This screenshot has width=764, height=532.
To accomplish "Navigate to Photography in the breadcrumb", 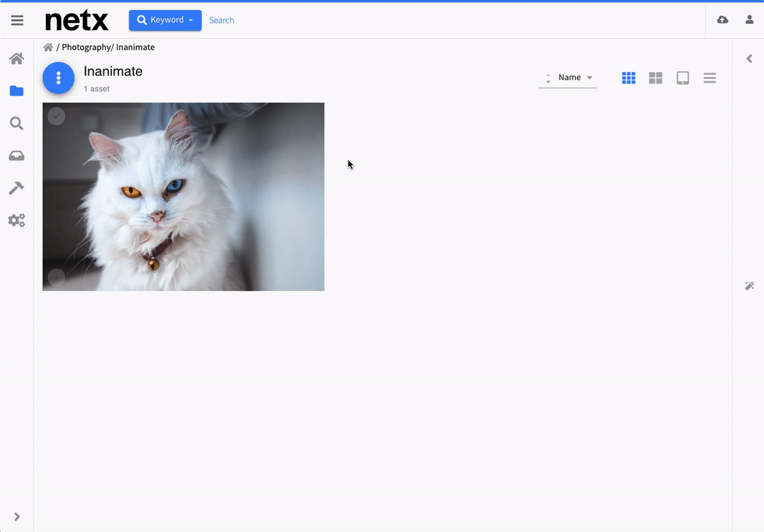I will point(87,47).
